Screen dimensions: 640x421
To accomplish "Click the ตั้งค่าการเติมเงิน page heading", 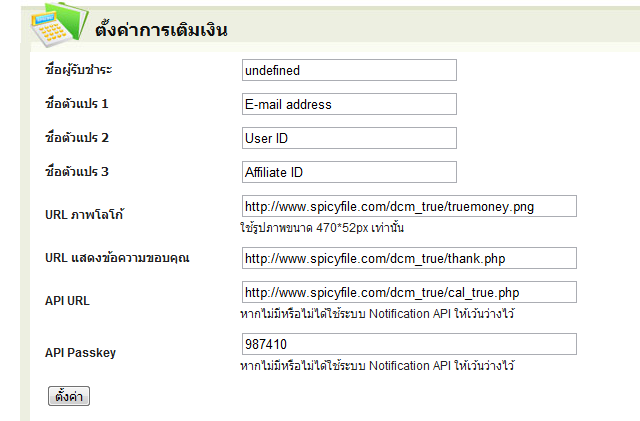I will click(161, 29).
